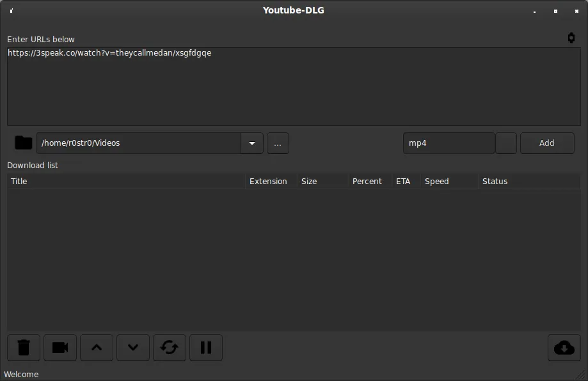Open settings via the gear icon
The width and height of the screenshot is (588, 381).
tap(571, 38)
